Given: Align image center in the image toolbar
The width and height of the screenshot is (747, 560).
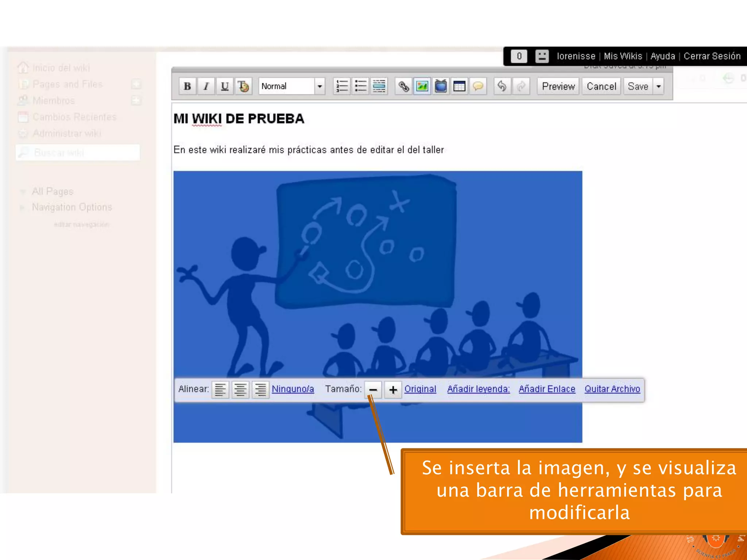Looking at the screenshot, I should pyautogui.click(x=240, y=389).
